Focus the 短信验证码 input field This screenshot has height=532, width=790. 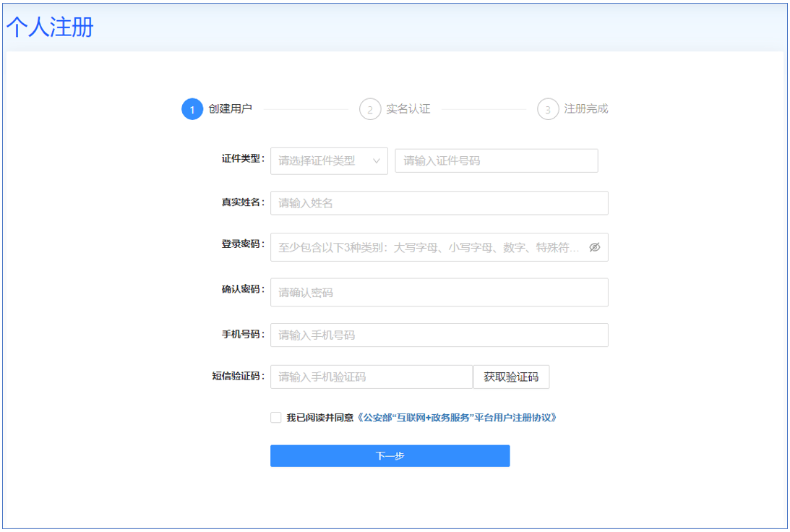coord(371,377)
